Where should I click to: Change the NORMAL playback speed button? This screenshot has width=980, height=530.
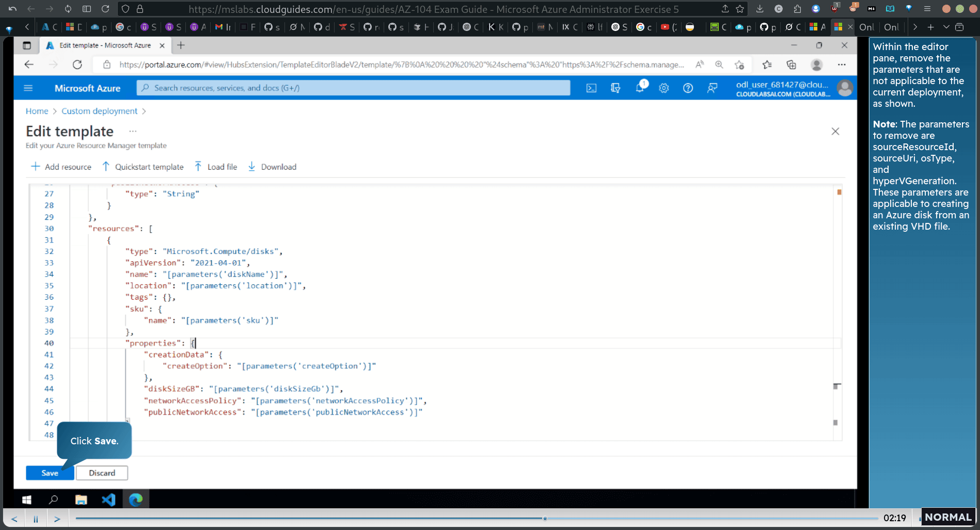948,517
